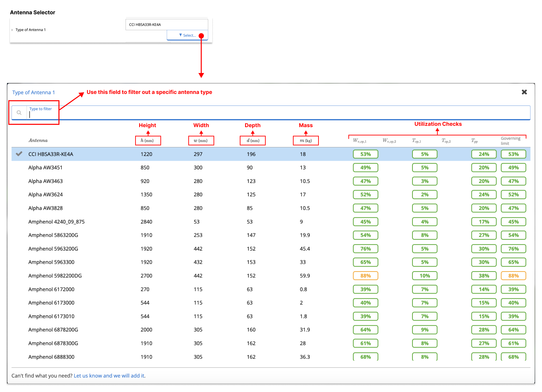Focus the Type to filter text field
The width and height of the screenshot is (542, 392).
(x=278, y=113)
